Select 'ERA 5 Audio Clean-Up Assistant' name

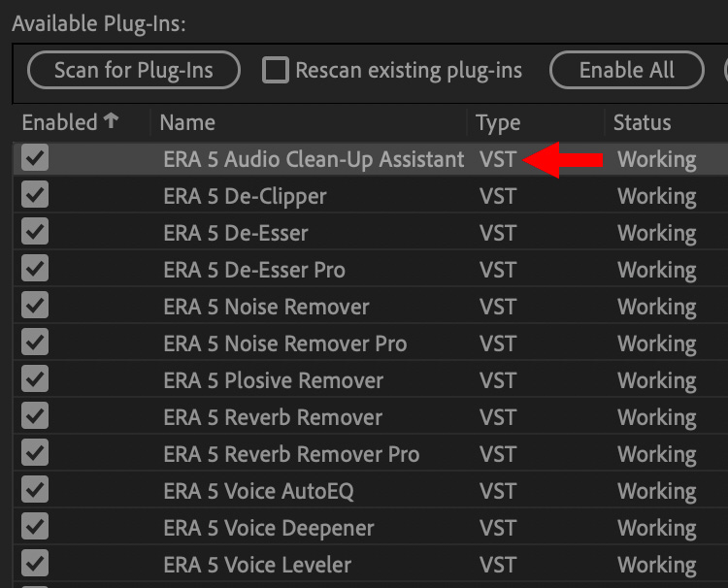314,160
